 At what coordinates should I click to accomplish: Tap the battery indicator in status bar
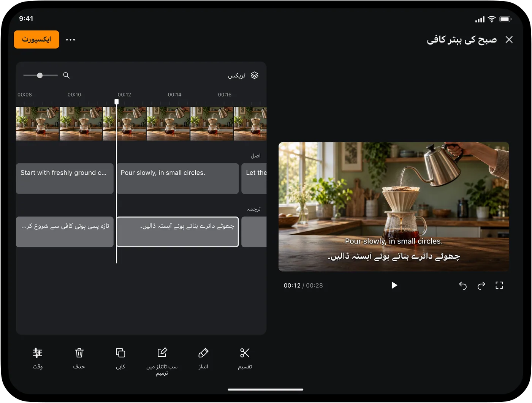pyautogui.click(x=505, y=19)
